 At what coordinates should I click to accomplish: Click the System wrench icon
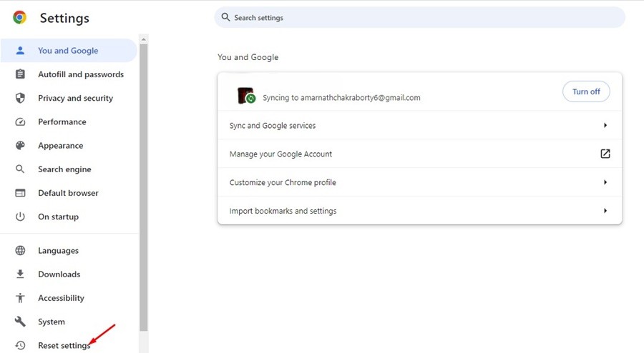[20, 322]
